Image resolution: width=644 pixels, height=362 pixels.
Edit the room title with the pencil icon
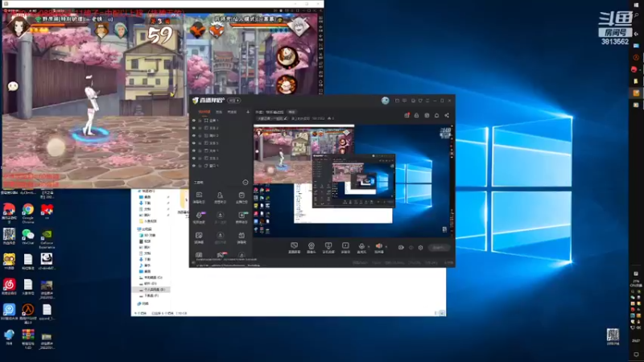coord(286,118)
